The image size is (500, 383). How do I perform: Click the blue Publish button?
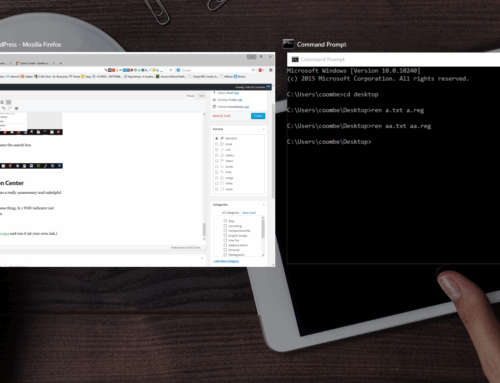(258, 116)
